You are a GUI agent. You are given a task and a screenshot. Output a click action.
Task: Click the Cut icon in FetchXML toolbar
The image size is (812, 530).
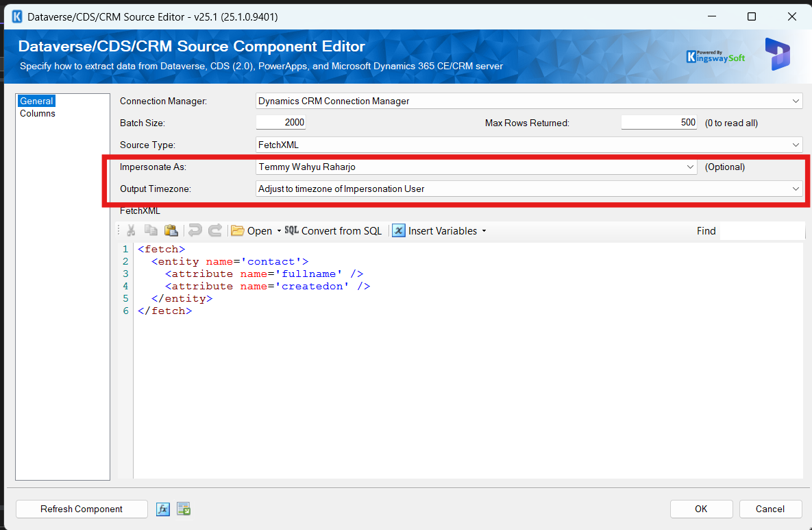point(131,230)
